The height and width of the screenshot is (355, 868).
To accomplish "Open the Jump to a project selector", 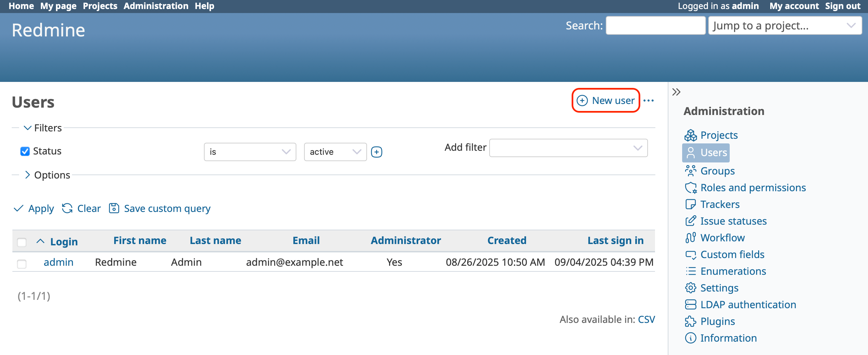I will pyautogui.click(x=784, y=26).
